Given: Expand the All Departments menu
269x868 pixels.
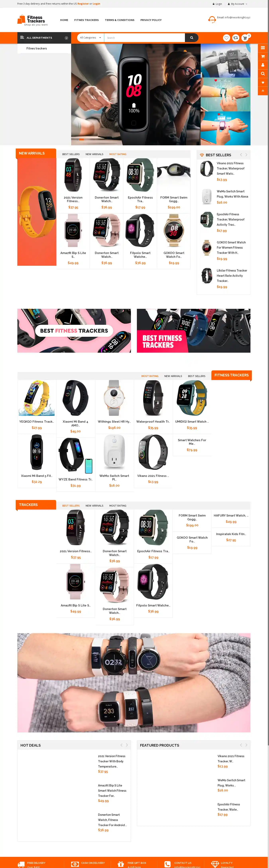Looking at the screenshot, I should pyautogui.click(x=44, y=38).
